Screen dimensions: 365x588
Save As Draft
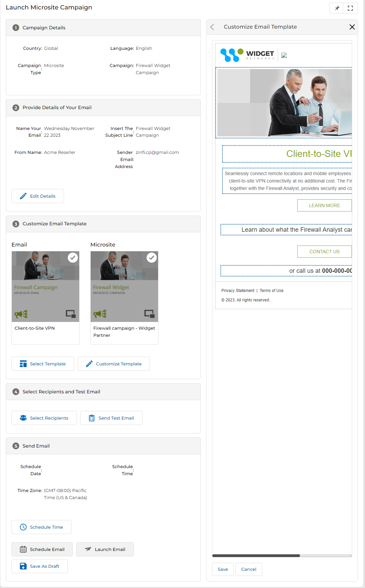point(39,566)
